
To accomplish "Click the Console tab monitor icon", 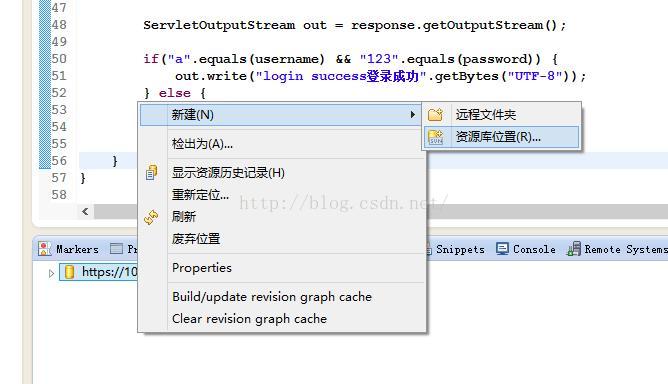I will click(502, 248).
